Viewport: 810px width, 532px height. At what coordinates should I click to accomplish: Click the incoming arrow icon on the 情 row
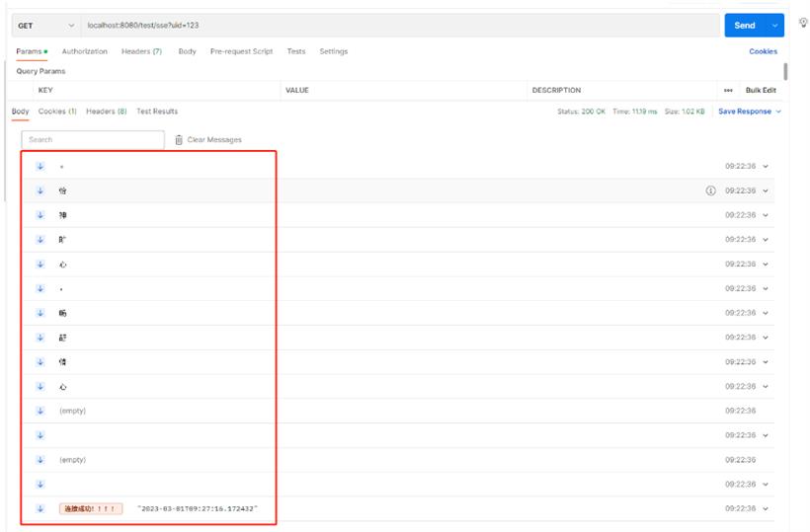tap(40, 361)
